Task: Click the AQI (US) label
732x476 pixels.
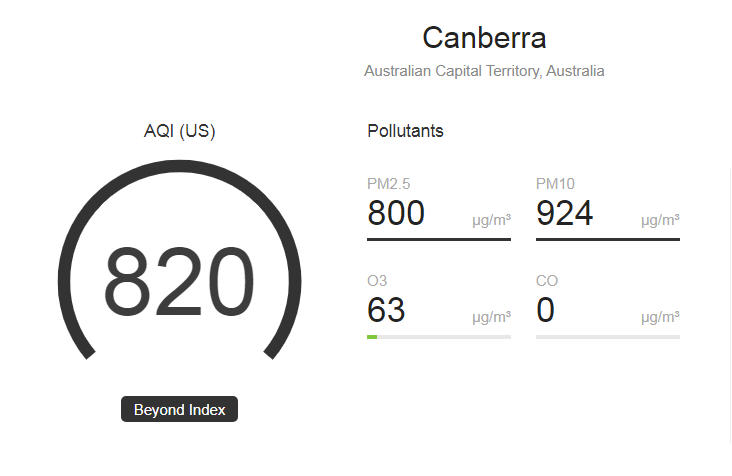Action: (x=180, y=131)
